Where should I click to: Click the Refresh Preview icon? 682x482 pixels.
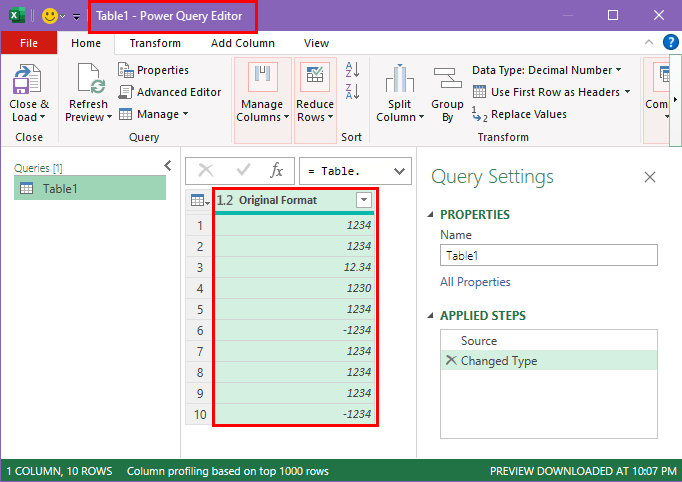(90, 79)
